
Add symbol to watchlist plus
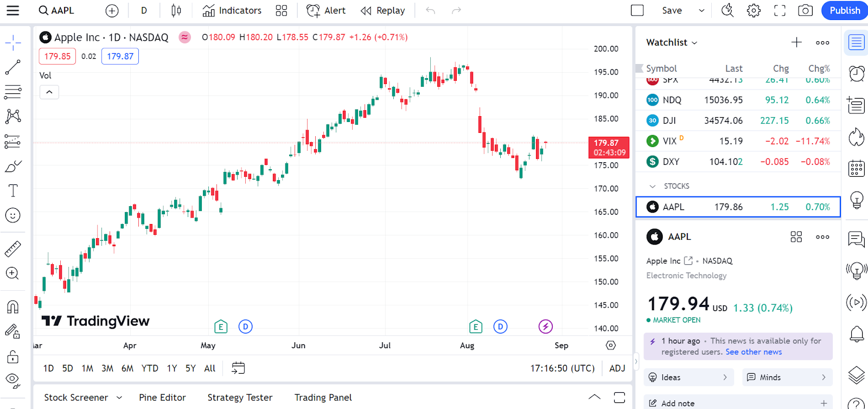coord(796,42)
